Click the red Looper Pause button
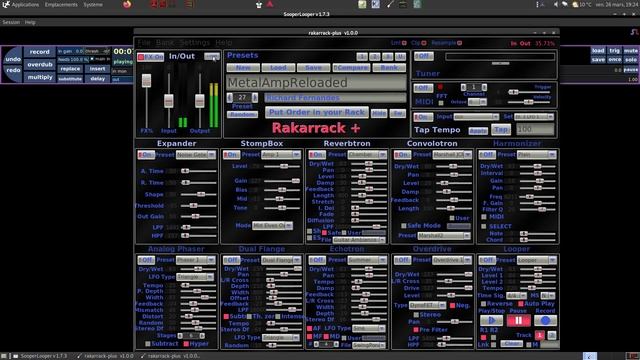Image resolution: width=640 pixels, height=360 pixels. coord(518,321)
